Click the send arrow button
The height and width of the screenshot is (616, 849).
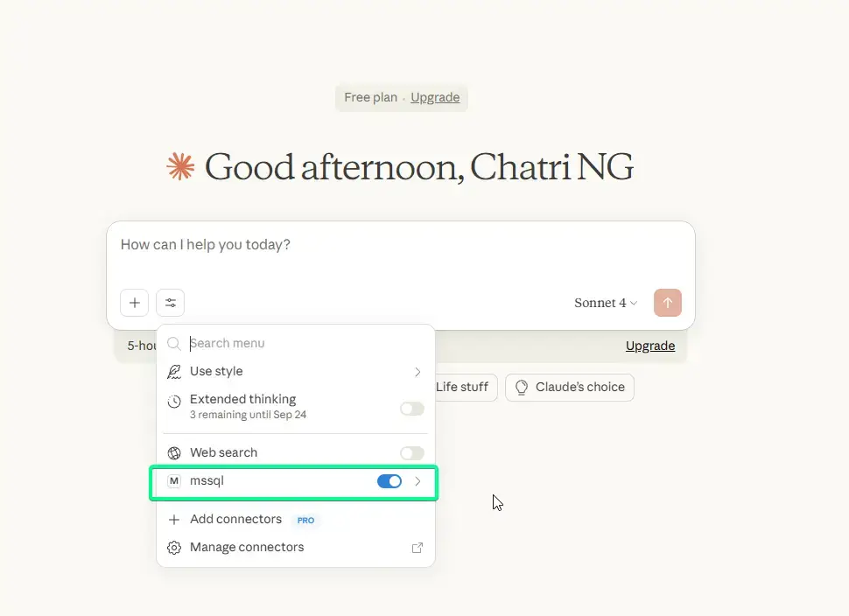click(668, 303)
